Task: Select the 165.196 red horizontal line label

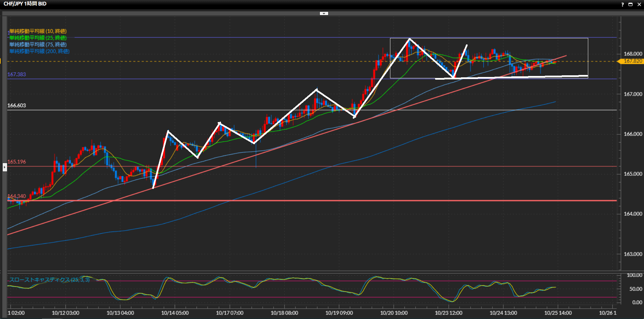Action: tap(16, 162)
